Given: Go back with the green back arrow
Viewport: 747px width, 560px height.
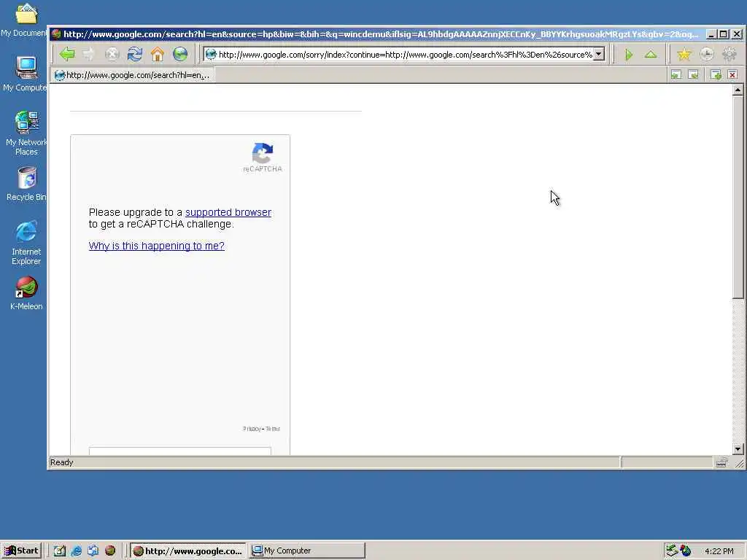Looking at the screenshot, I should [x=67, y=54].
